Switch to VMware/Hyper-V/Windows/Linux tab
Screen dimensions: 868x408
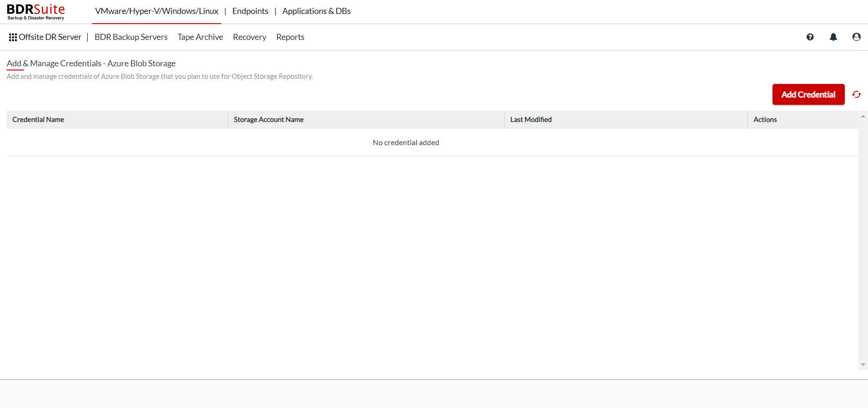tap(157, 11)
